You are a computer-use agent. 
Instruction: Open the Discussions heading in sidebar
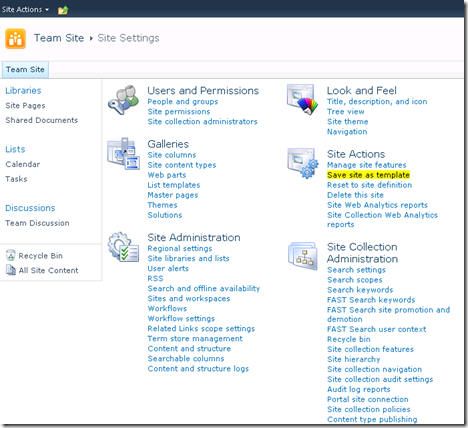coord(30,208)
